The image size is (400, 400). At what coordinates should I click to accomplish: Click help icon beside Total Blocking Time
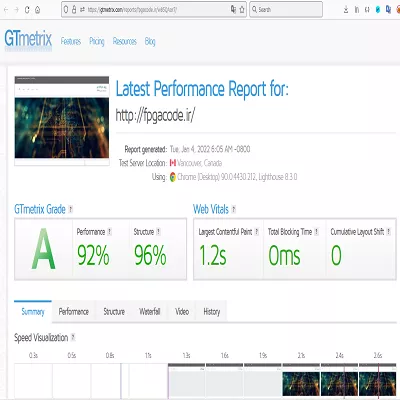pos(316,232)
